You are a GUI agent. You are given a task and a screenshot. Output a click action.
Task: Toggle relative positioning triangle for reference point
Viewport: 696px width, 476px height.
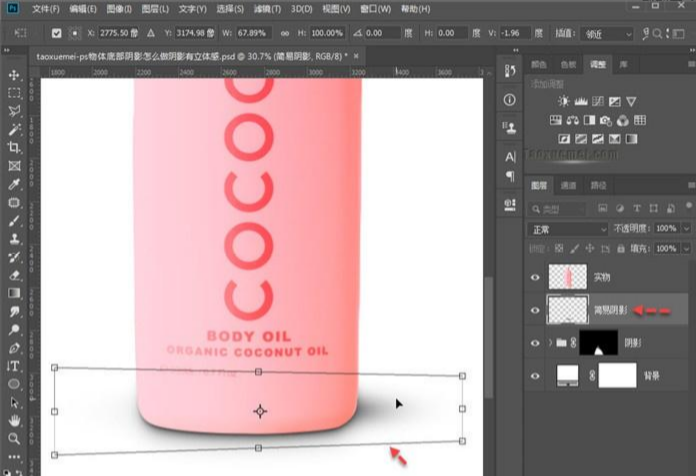151,33
